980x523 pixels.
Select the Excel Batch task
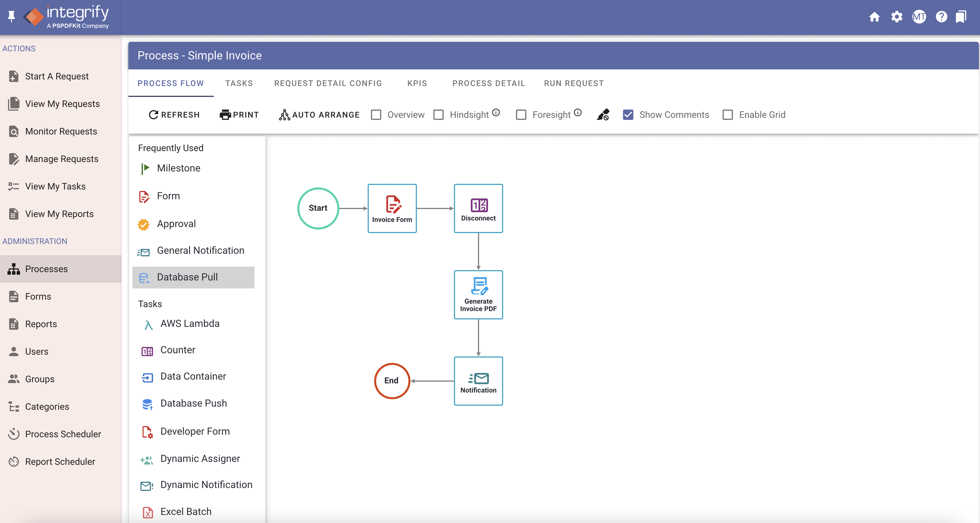click(x=193, y=512)
